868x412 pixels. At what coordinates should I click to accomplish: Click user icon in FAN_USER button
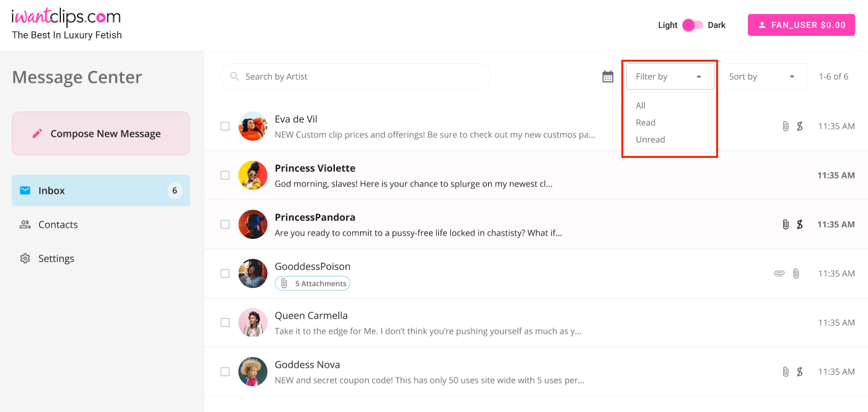[763, 25]
